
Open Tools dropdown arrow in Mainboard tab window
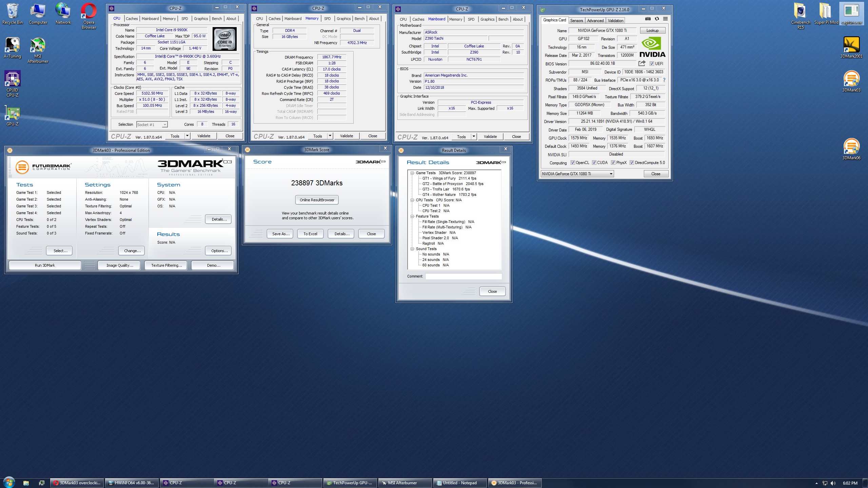click(474, 137)
